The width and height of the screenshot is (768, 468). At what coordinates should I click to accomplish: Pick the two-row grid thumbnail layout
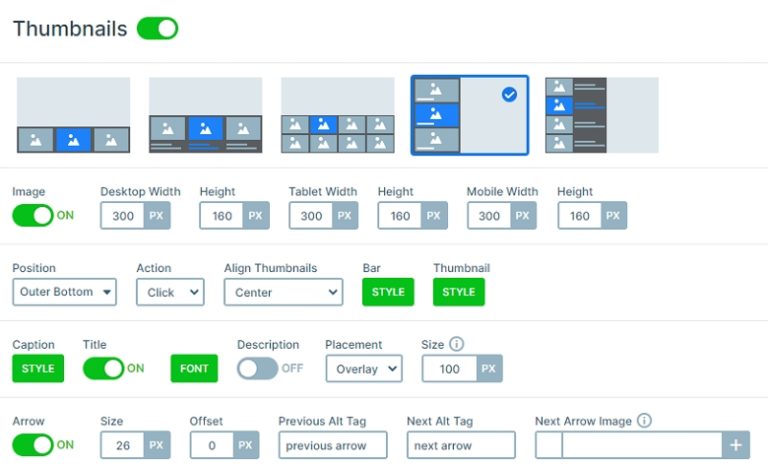337,115
